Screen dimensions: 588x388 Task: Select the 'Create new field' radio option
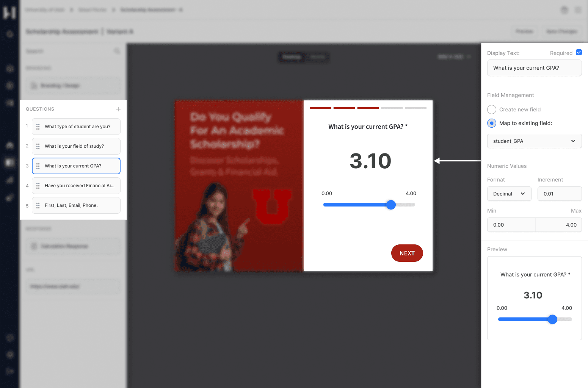[492, 110]
